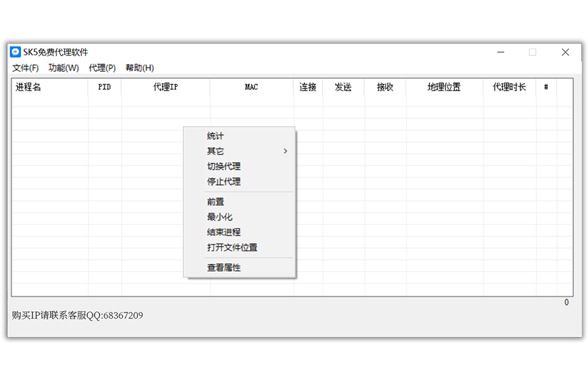Screen dimensions: 588x378
Task: Open the 代理(P) menu
Action: (x=102, y=68)
